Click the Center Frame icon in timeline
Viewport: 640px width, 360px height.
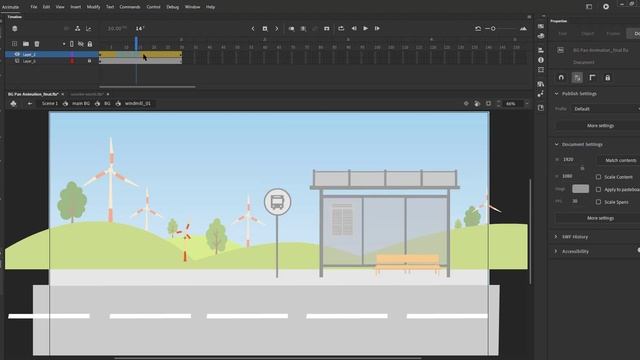[x=327, y=29]
